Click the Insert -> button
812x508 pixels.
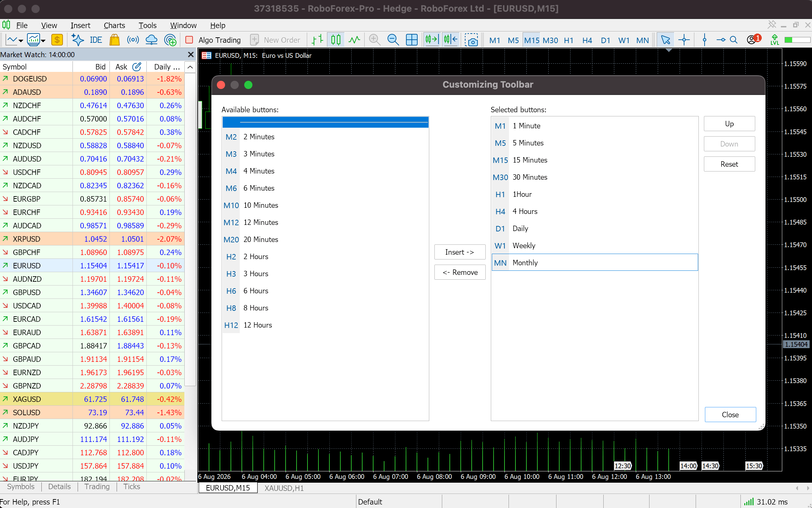click(460, 252)
